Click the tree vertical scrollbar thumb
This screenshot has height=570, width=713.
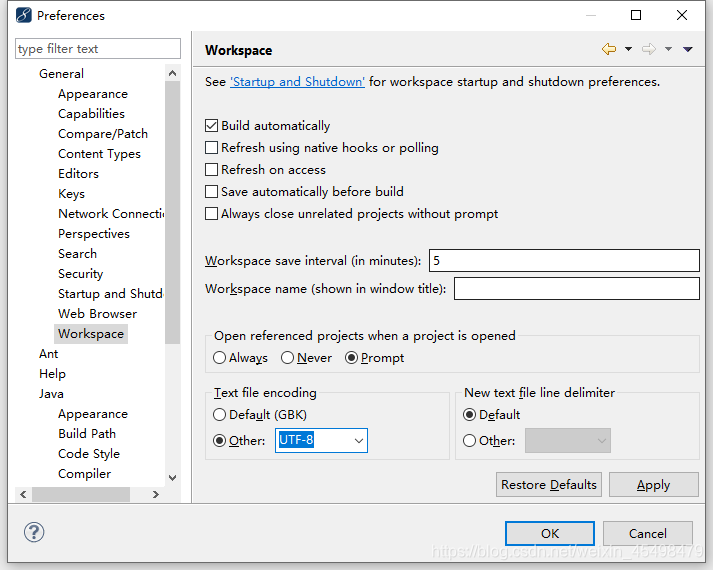click(172, 212)
